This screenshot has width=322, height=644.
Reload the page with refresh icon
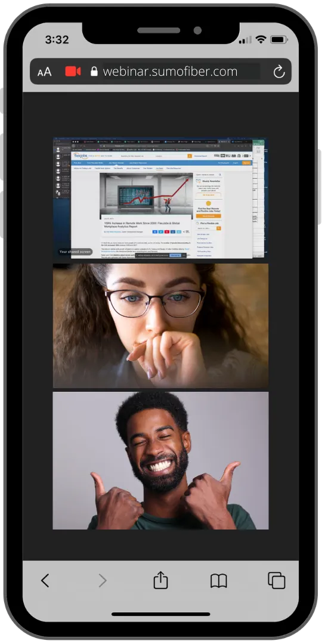(279, 72)
